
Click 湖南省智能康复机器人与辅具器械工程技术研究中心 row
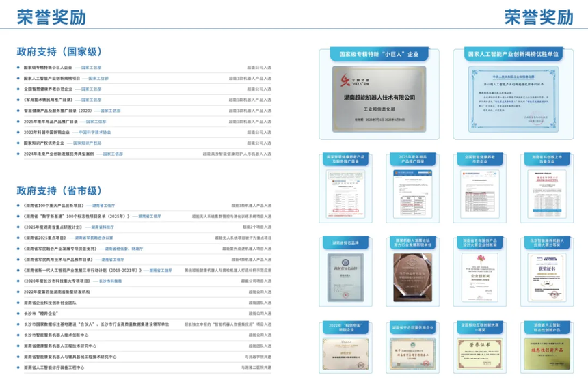144,357
